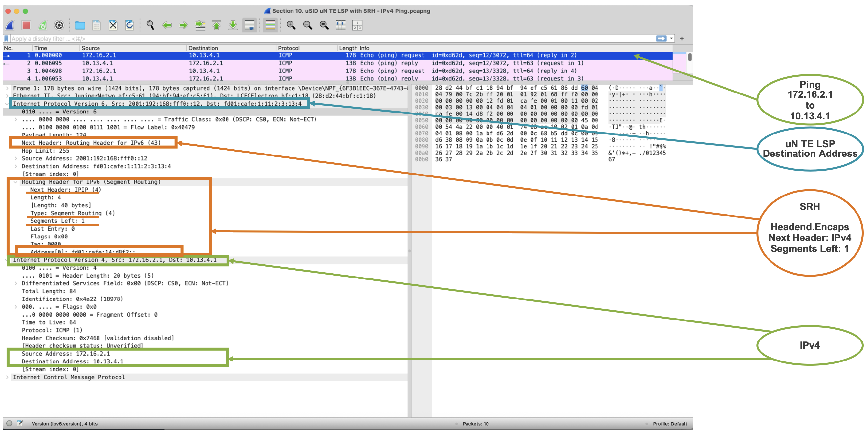Save this capture file

[97, 25]
